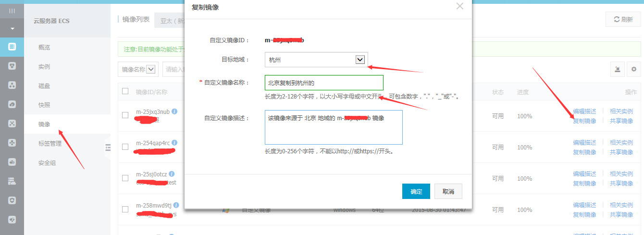This screenshot has width=644, height=235.
Task: Click the info icon beside m-254qap4rc
Action: pos(174,143)
